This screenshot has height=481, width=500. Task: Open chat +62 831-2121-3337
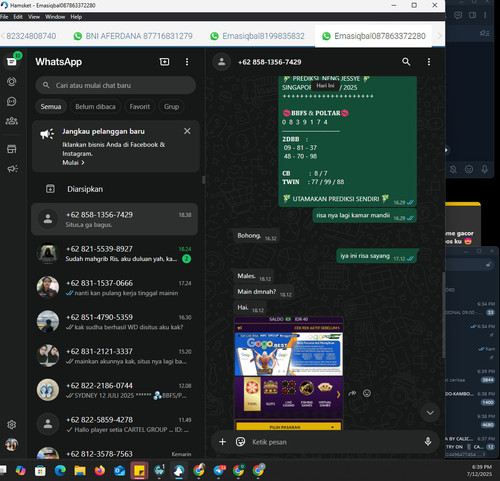[114, 356]
